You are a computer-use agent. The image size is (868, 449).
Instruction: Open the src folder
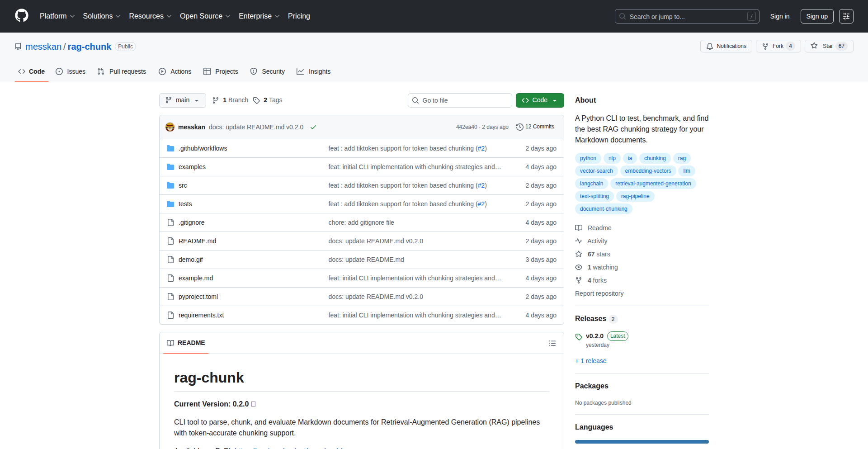click(x=183, y=185)
